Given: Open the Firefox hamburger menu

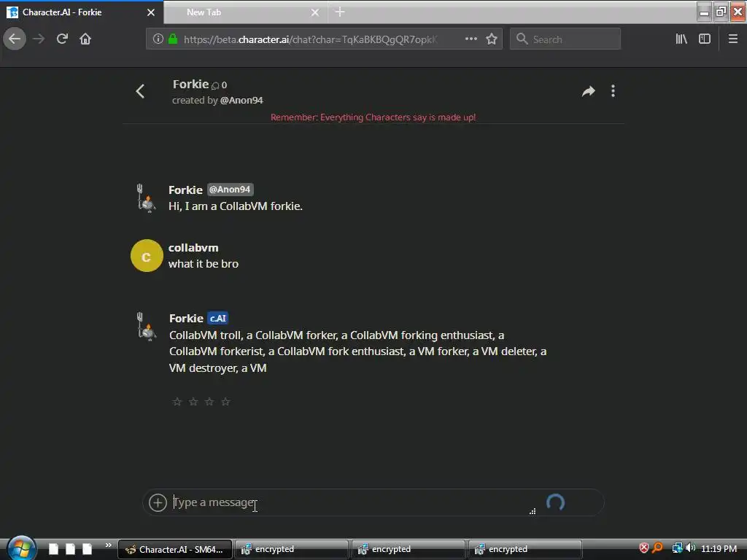Looking at the screenshot, I should [733, 39].
